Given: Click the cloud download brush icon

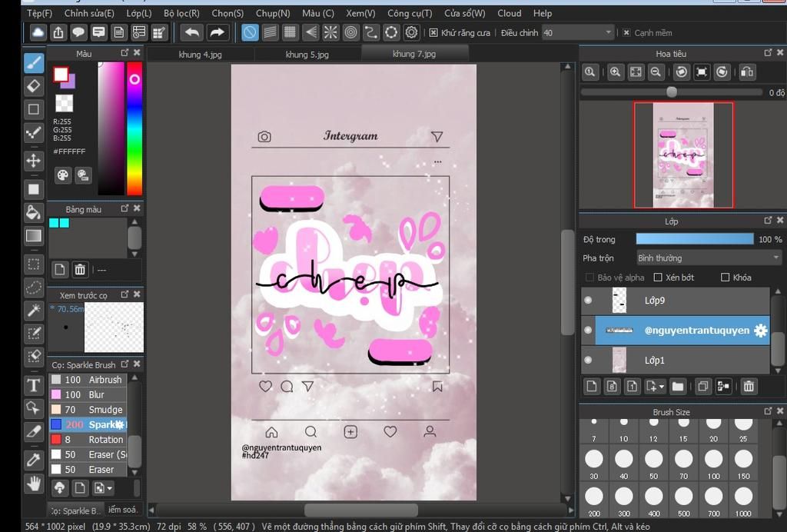Looking at the screenshot, I should pos(60,487).
